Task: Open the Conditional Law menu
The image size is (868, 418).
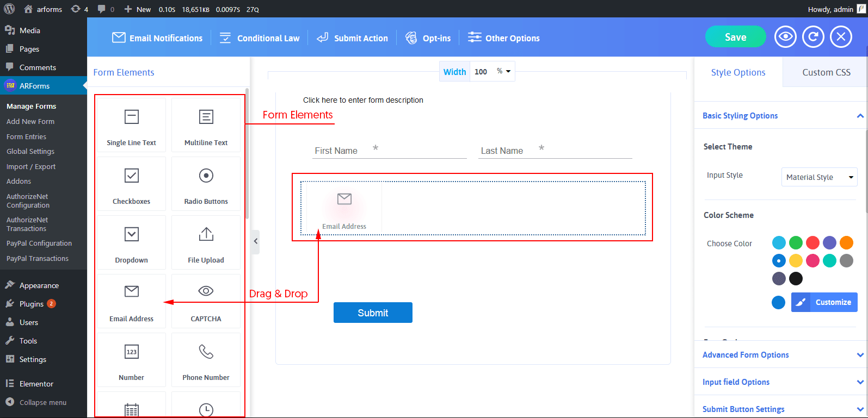Action: pyautogui.click(x=260, y=38)
